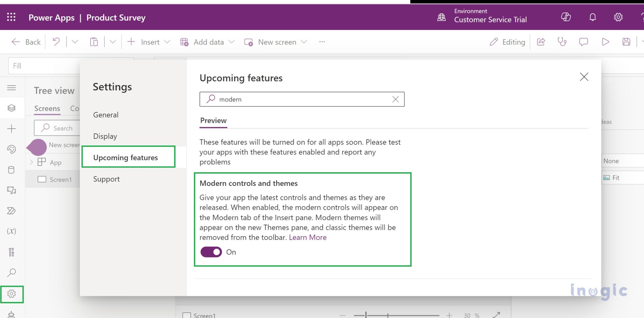The width and height of the screenshot is (644, 318).
Task: Expand the App node in Tree view
Action: (31, 162)
